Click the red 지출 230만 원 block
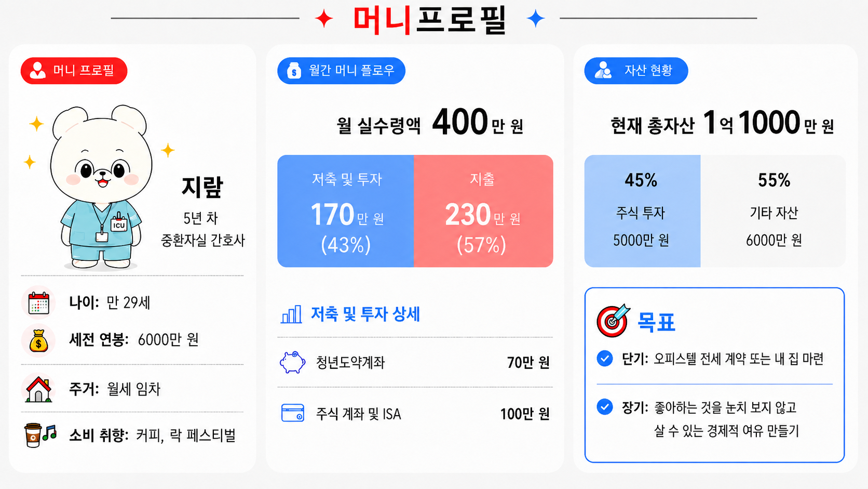The image size is (868, 489). 483,211
